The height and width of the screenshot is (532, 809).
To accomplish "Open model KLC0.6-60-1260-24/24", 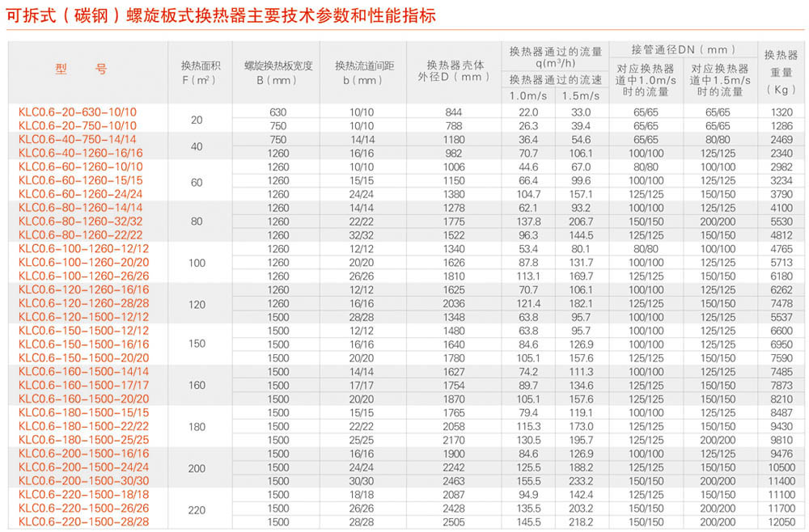I will tap(80, 194).
